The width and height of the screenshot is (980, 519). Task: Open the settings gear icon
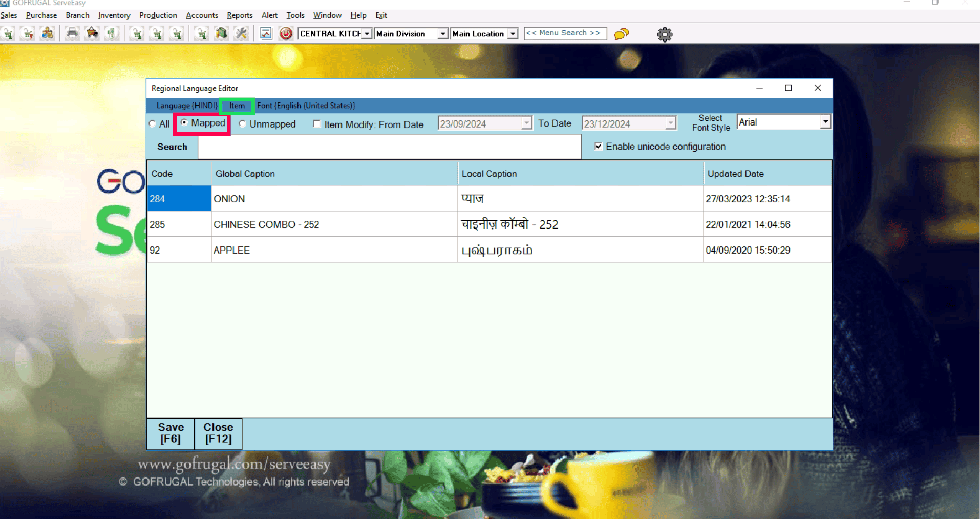point(664,34)
